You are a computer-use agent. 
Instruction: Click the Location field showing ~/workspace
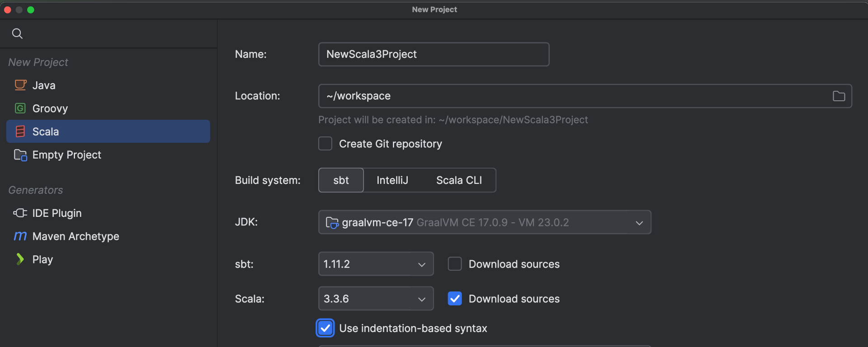585,96
